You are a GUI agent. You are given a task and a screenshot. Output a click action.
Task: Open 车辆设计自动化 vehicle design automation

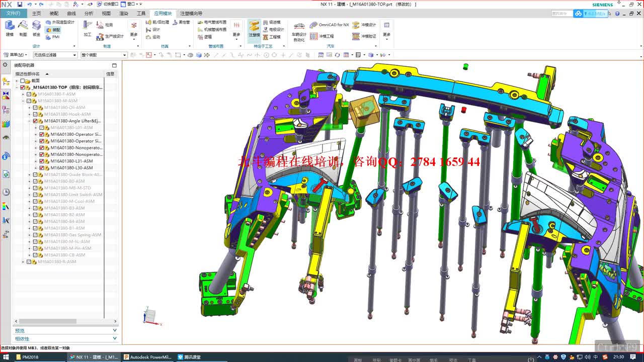299,32
